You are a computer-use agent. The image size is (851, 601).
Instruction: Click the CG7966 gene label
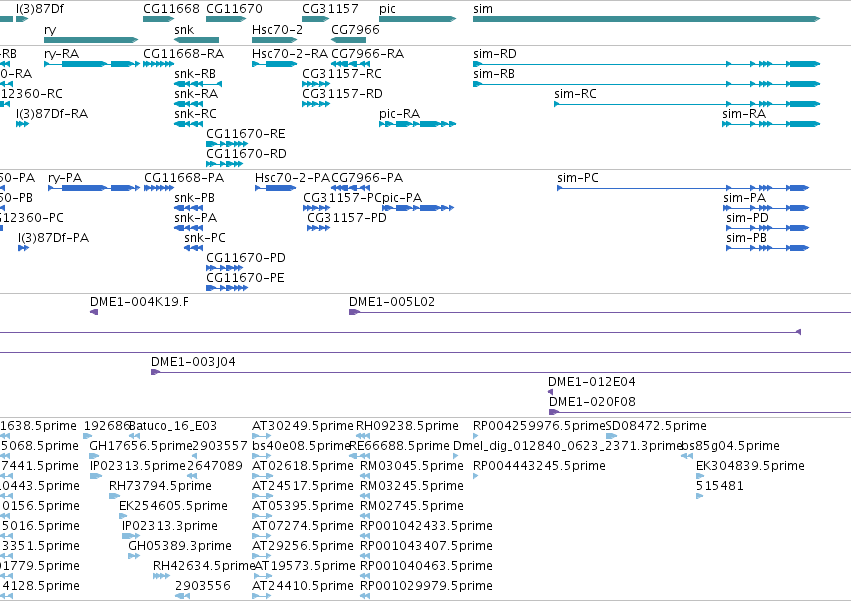click(x=355, y=29)
